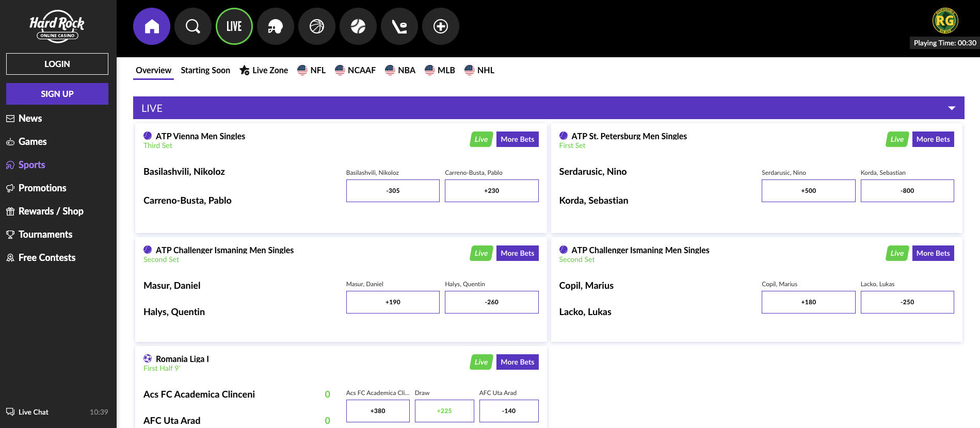Open More Bets for Masur vs Halys
The height and width of the screenshot is (428, 980).
click(x=517, y=253)
